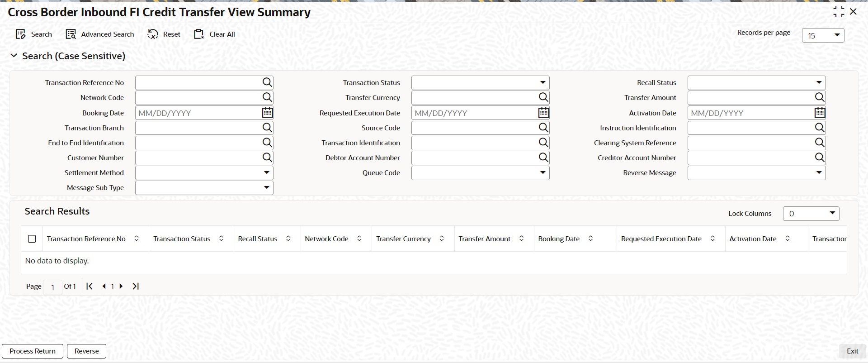
Task: Click the Search toolbar icon
Action: pos(20,34)
